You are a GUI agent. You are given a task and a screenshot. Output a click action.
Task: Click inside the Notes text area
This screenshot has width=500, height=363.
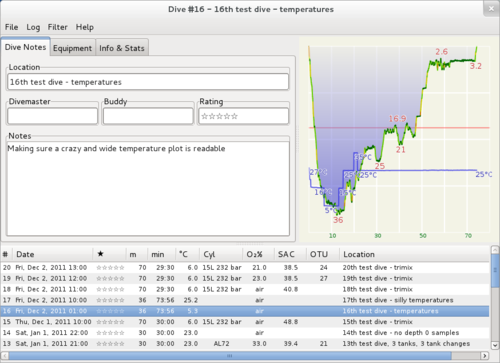coord(148,189)
